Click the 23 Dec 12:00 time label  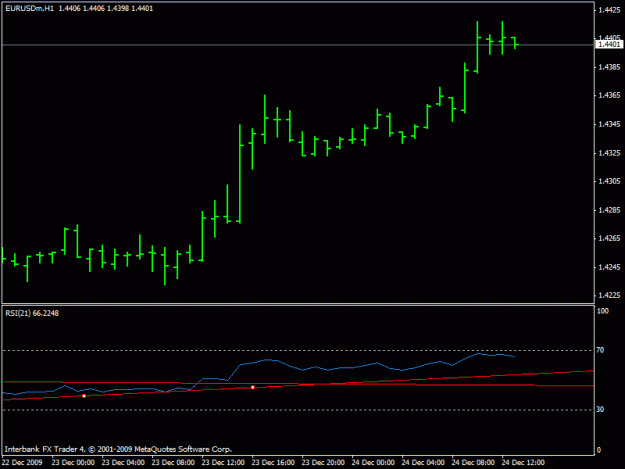tap(223, 463)
